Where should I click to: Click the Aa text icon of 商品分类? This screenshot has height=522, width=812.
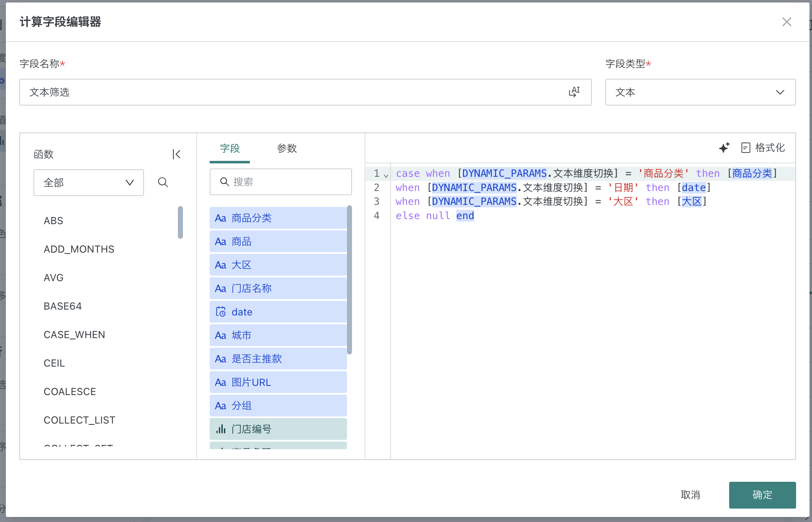coord(221,218)
